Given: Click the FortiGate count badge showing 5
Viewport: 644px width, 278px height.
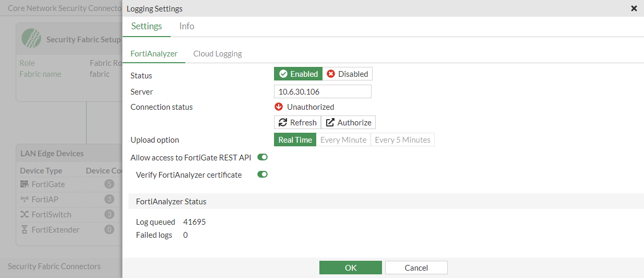Looking at the screenshot, I should (x=109, y=184).
